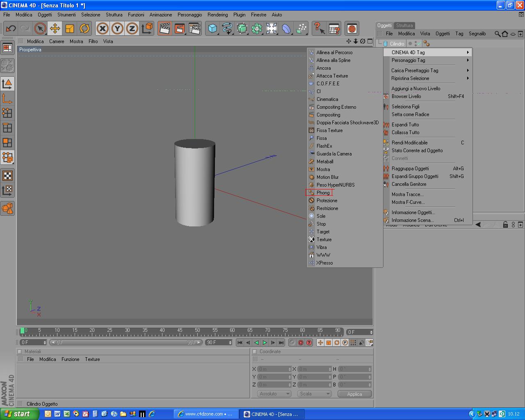Toggle the Z axis lock
The width and height of the screenshot is (525, 420).
click(x=132, y=28)
